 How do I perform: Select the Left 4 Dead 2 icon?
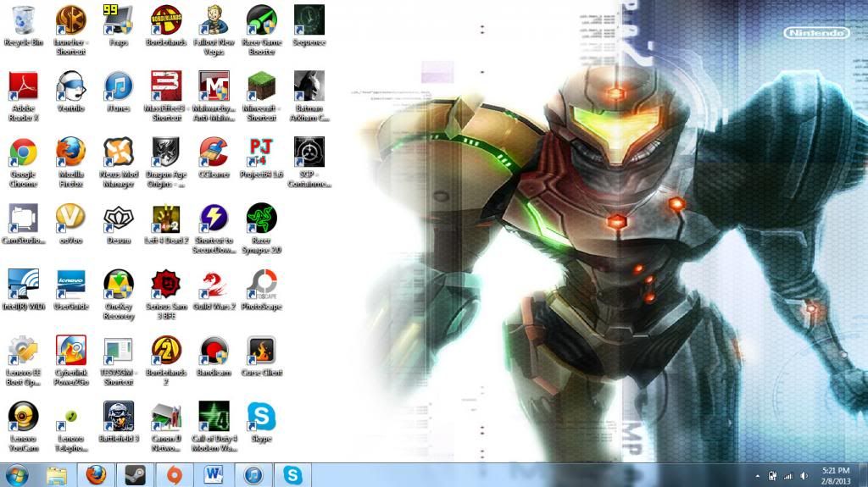coord(165,218)
